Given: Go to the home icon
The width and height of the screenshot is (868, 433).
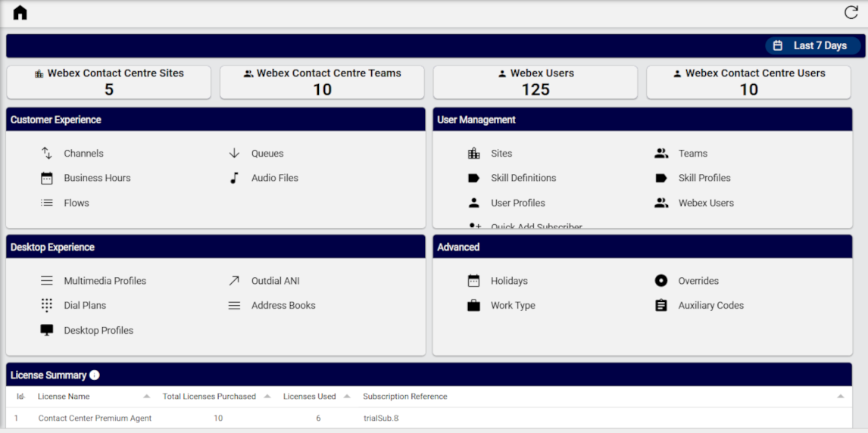Looking at the screenshot, I should 20,13.
